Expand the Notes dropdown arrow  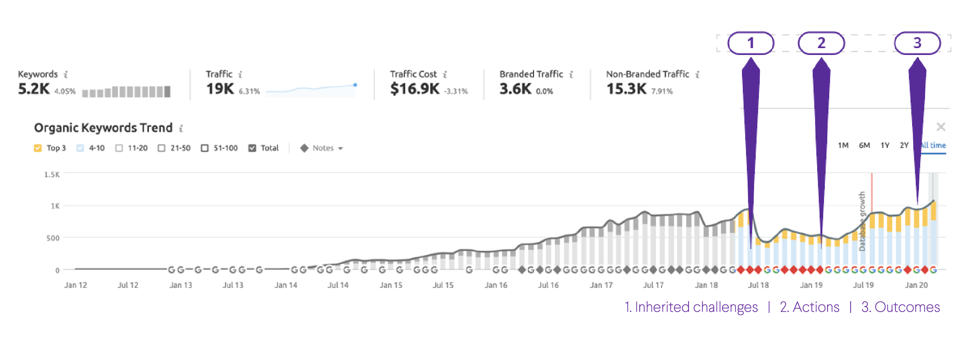pos(341,149)
